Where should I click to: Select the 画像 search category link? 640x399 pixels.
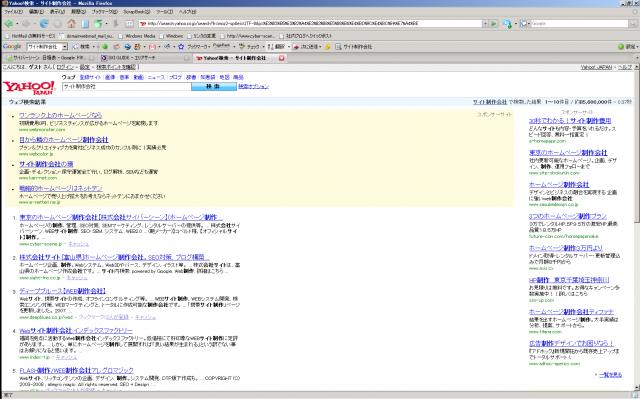110,77
